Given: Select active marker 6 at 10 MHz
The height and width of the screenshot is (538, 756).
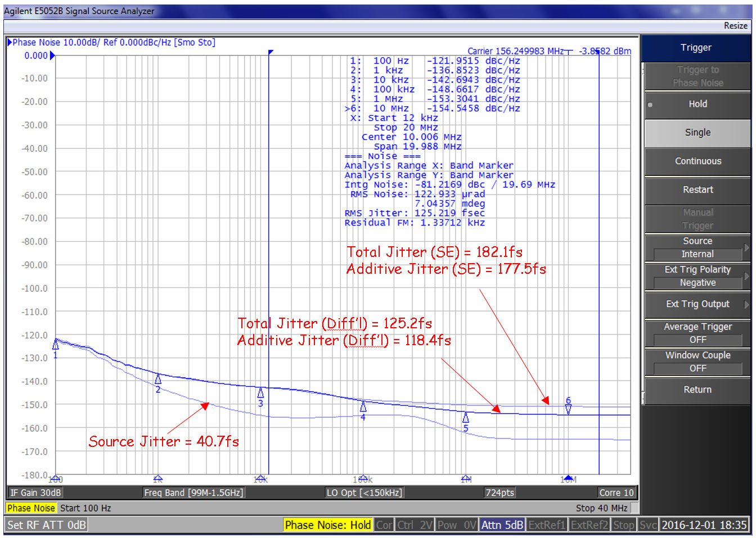Looking at the screenshot, I should click(568, 409).
